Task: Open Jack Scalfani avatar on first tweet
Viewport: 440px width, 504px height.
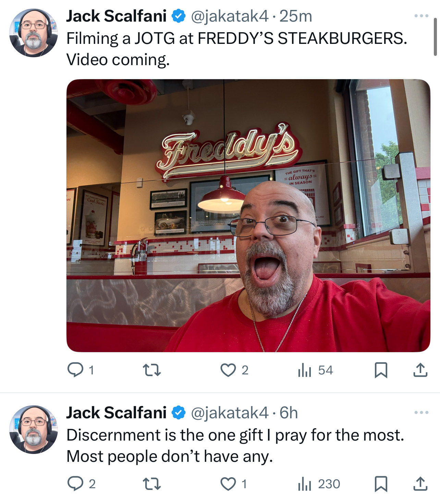Action: tap(34, 33)
